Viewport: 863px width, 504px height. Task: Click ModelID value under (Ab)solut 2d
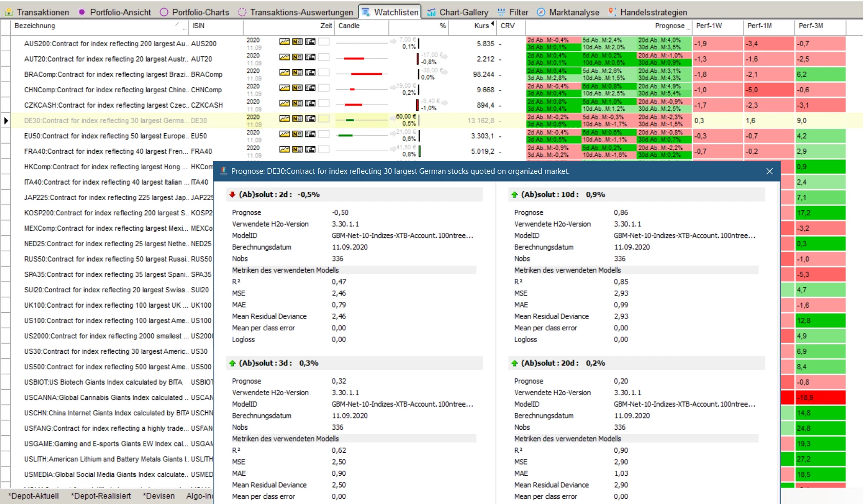pos(403,236)
